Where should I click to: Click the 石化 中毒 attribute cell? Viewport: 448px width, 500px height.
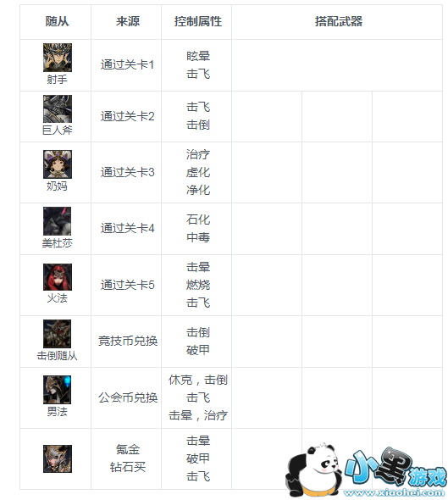[198, 228]
